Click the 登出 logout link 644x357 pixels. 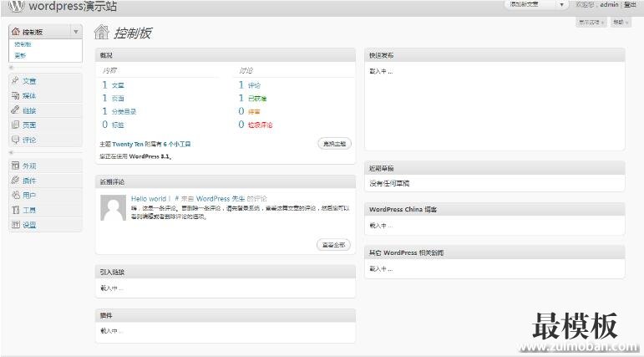point(630,4)
